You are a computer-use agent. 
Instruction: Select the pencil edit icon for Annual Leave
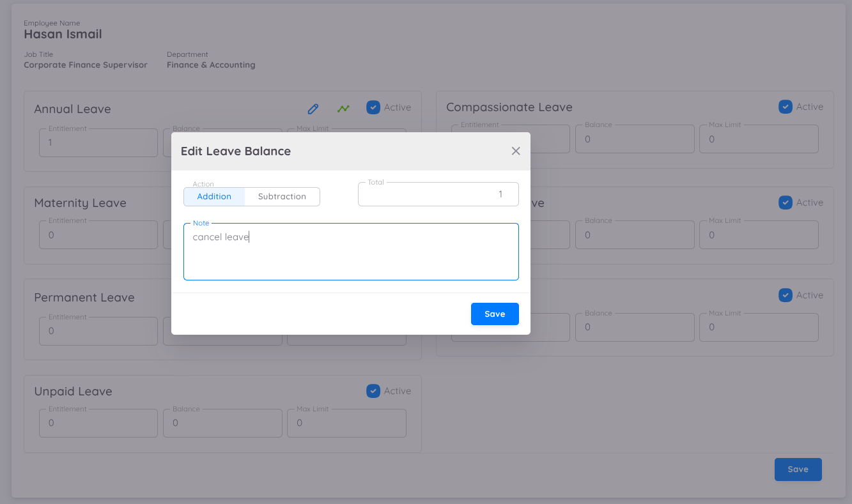point(313,109)
